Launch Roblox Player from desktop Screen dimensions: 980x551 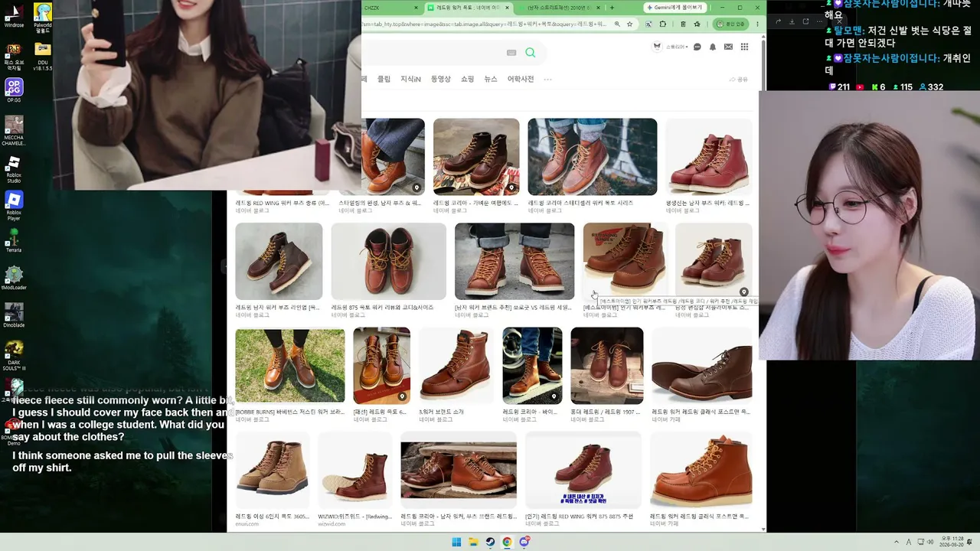point(14,206)
